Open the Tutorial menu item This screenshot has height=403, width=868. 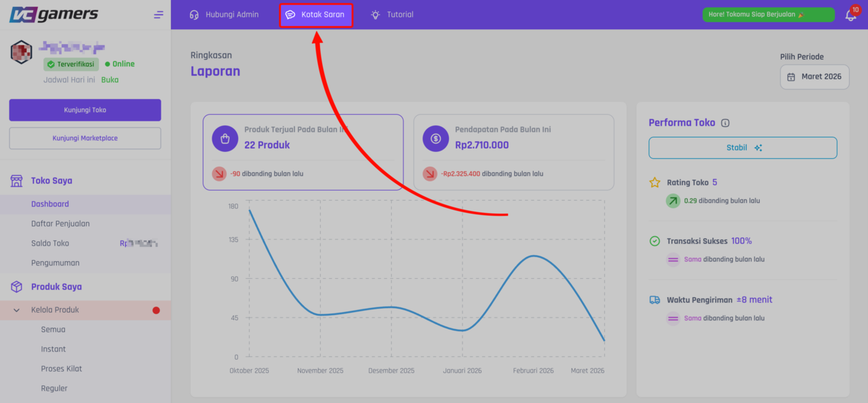click(392, 15)
